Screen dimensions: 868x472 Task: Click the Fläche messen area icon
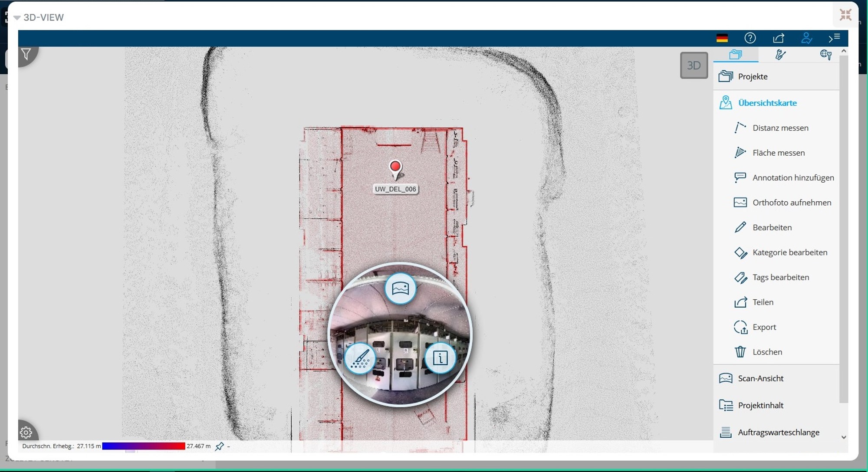(740, 153)
